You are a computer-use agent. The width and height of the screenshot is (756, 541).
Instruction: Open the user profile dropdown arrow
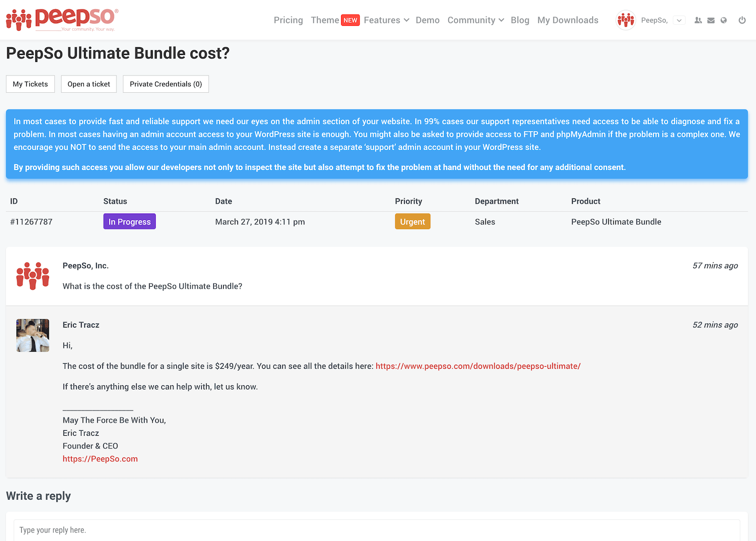tap(679, 21)
